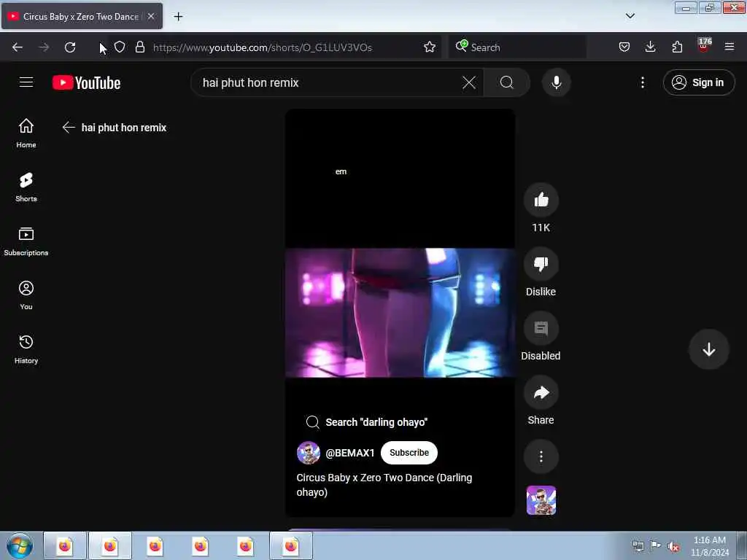This screenshot has width=747, height=560.
Task: Clear the YouTube search text
Action: click(469, 82)
